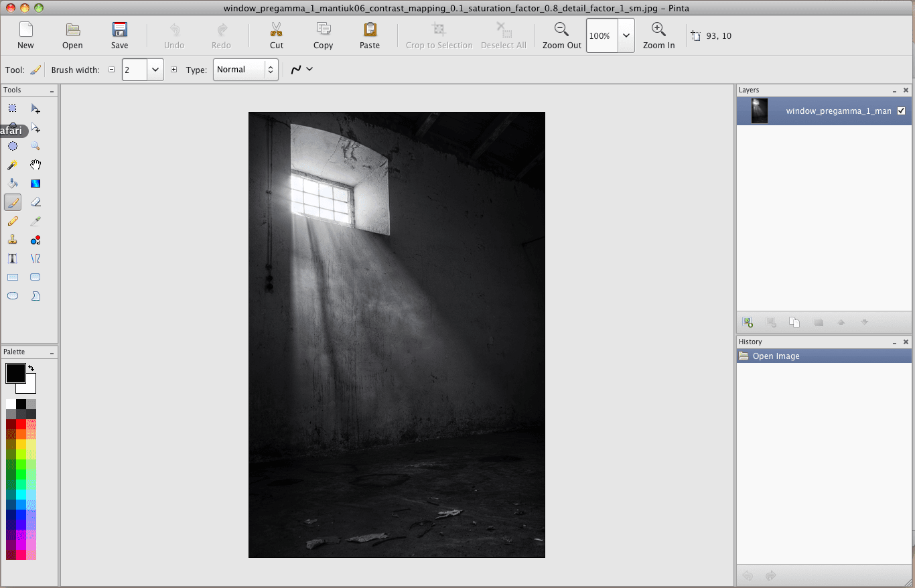Click the Paste toolbar button
Screen dimensions: 915x588
(x=370, y=35)
